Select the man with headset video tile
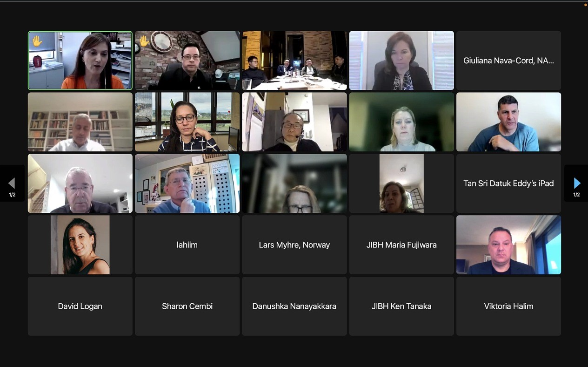Image resolution: width=588 pixels, height=367 pixels. [294, 122]
